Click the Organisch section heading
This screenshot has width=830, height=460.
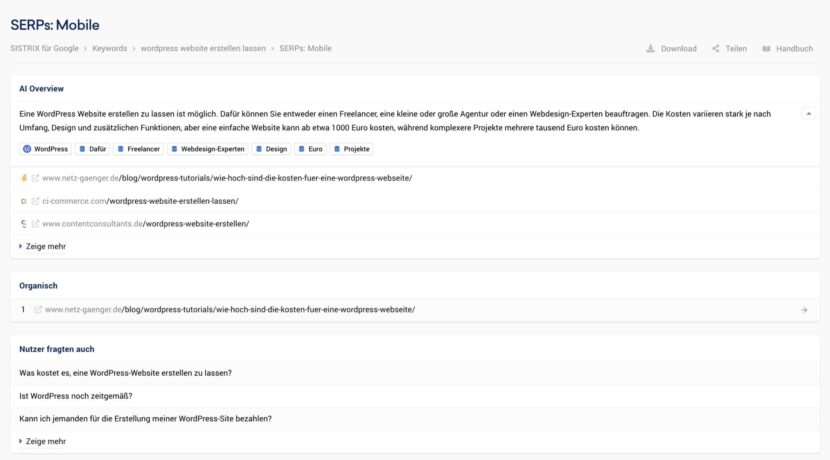click(38, 286)
